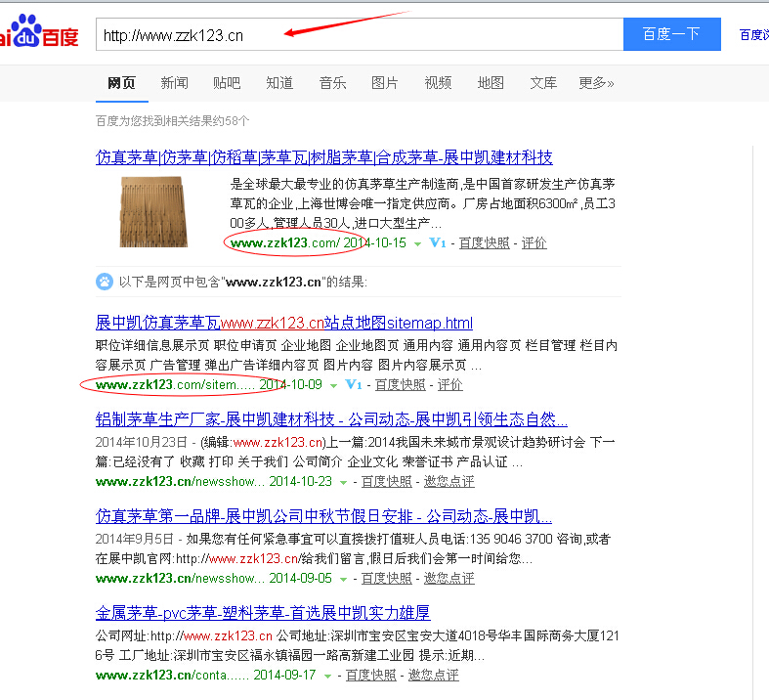769x700 pixels.
Task: Open 百度快照 for the 2014-10-23 result
Action: pos(387,481)
